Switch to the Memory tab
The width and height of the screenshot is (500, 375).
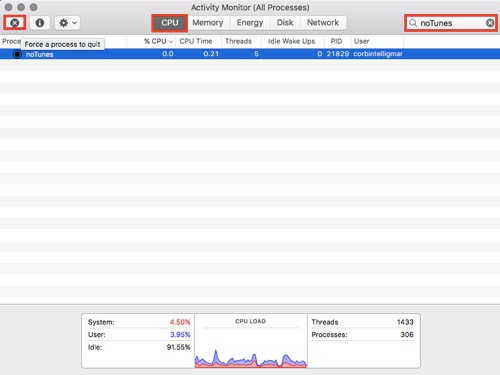click(x=208, y=23)
